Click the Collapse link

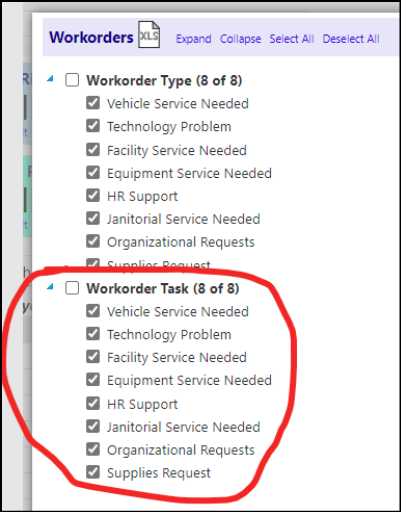[x=240, y=39]
